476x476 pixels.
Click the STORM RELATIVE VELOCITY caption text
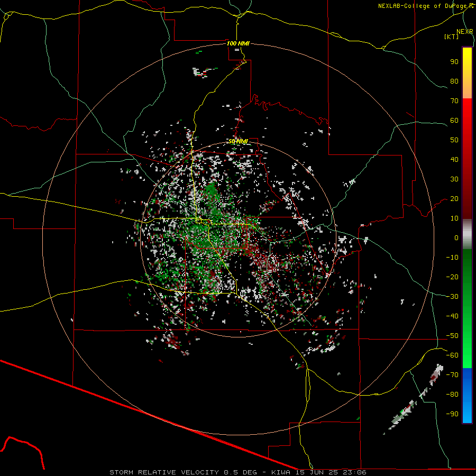[164, 472]
